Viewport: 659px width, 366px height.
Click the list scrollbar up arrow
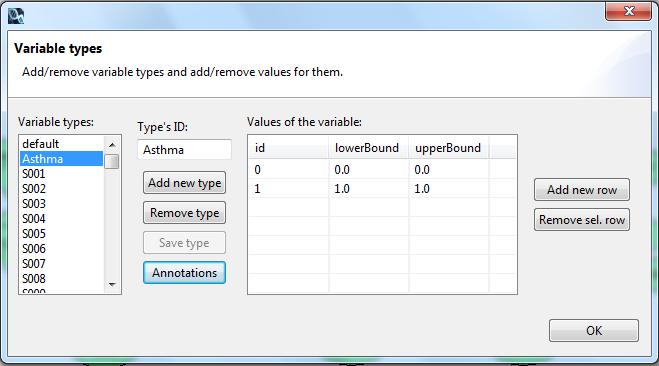pos(112,145)
